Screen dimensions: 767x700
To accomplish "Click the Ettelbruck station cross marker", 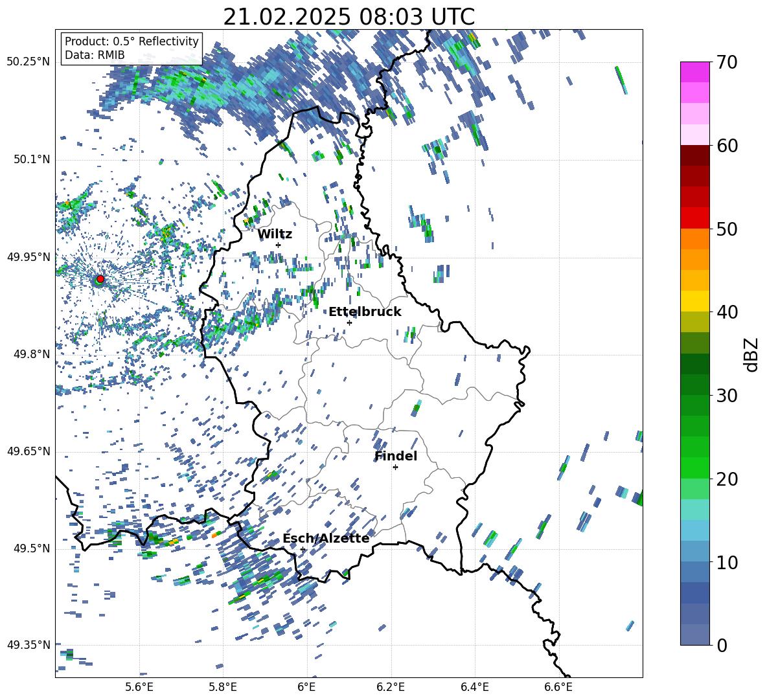I will [349, 322].
